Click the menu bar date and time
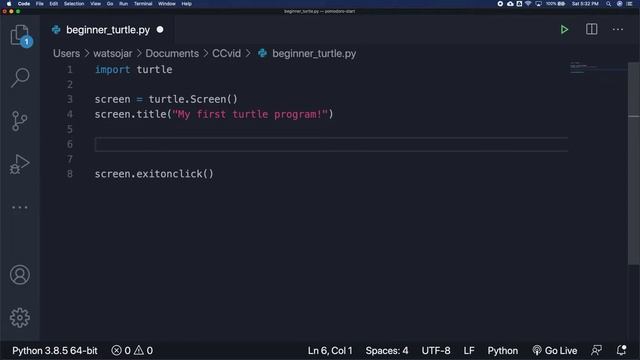 click(x=585, y=4)
